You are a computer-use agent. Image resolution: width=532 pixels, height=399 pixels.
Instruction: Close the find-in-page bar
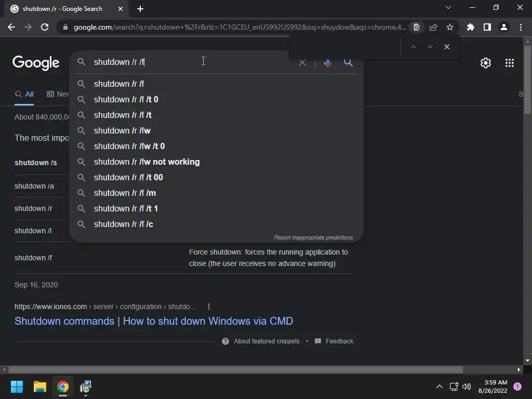click(447, 47)
